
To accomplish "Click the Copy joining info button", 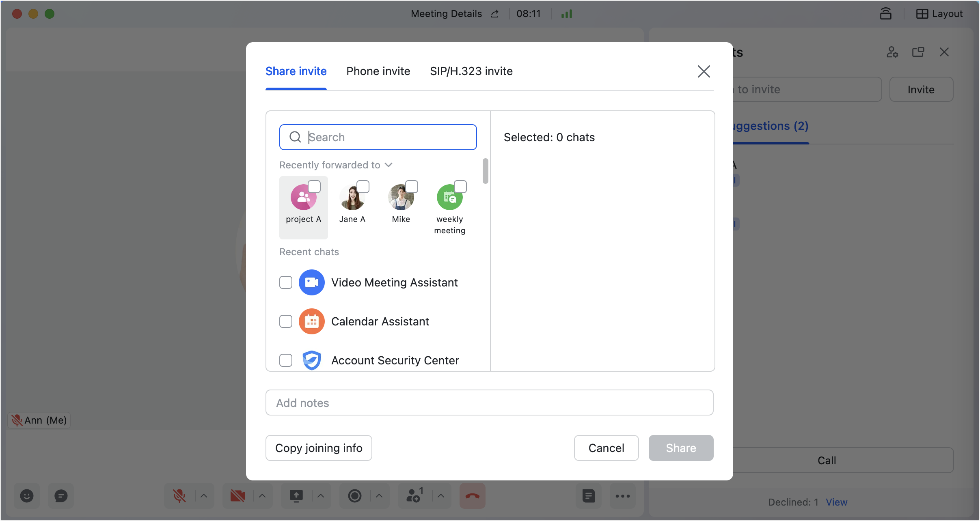I will click(x=319, y=448).
